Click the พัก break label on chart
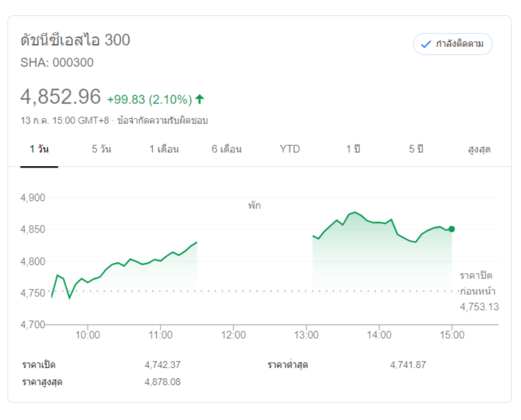The image size is (521, 420). click(x=255, y=205)
